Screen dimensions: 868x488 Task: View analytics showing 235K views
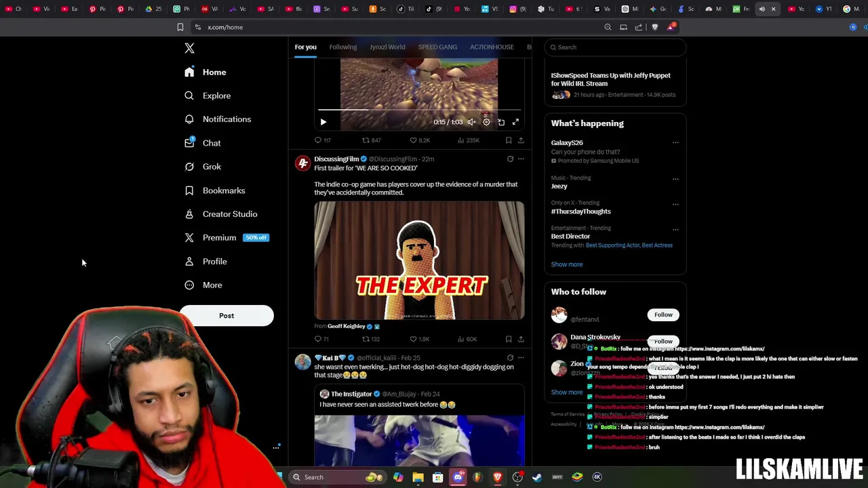469,140
